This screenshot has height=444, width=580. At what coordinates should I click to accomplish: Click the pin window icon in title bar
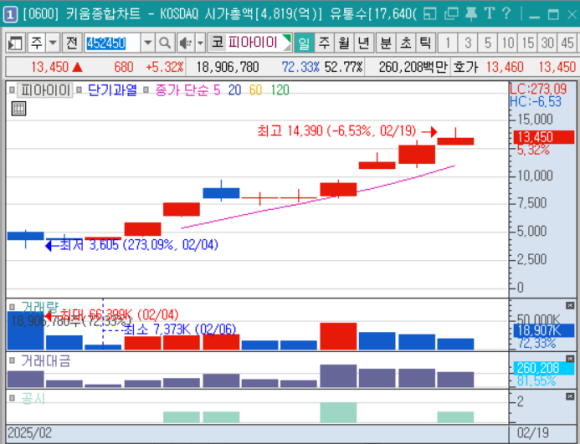pos(471,14)
